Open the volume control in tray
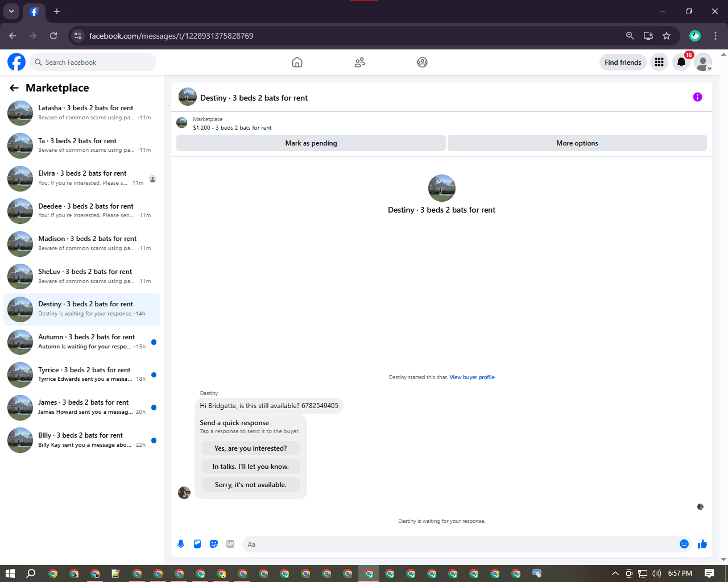The image size is (728, 582). (656, 573)
